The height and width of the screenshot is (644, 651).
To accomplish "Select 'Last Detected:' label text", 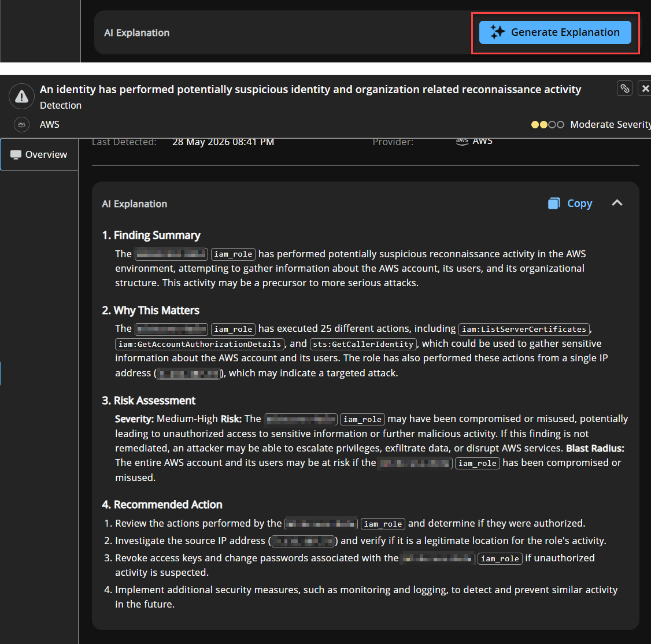I will click(x=124, y=142).
